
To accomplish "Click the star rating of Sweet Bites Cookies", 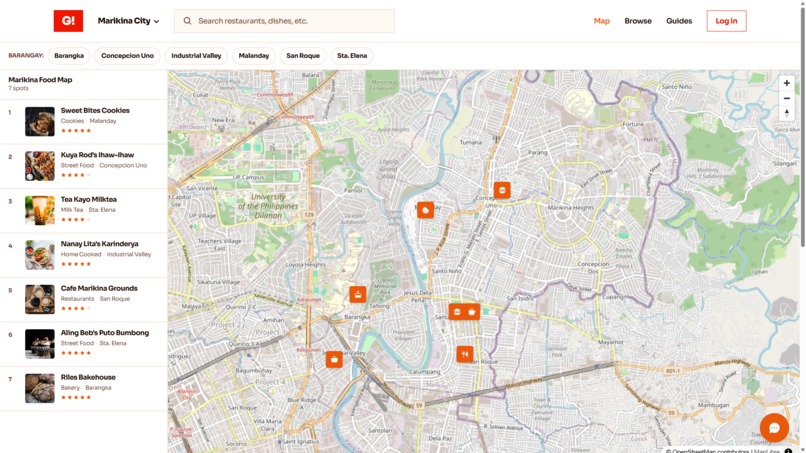I will pos(76,131).
